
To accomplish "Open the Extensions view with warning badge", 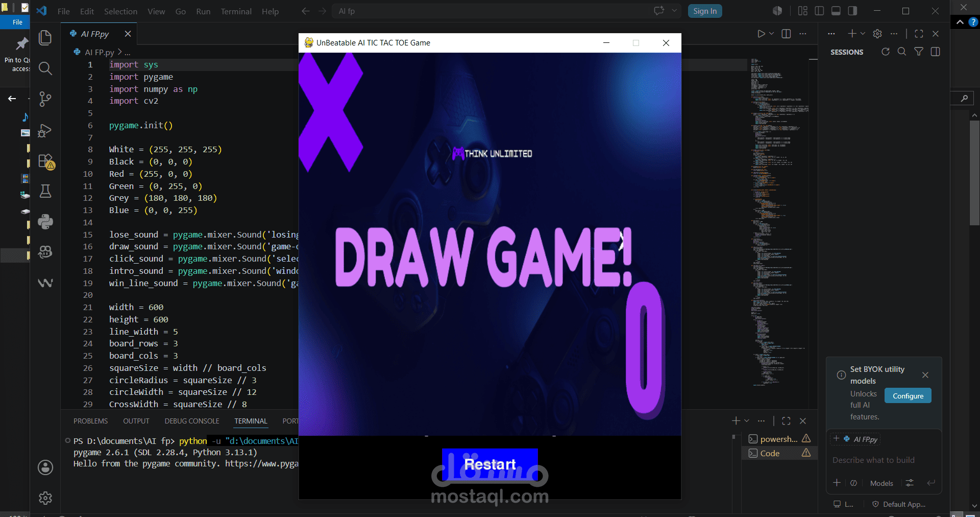I will 46,161.
